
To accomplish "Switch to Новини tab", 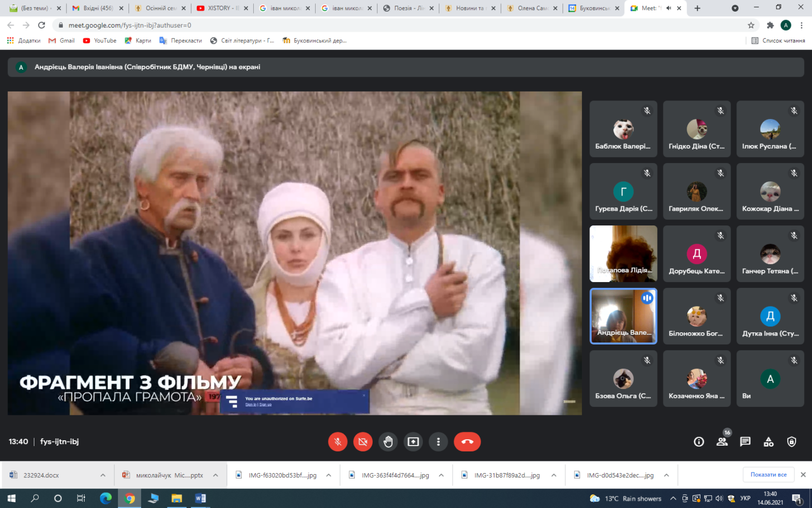I will (x=470, y=8).
